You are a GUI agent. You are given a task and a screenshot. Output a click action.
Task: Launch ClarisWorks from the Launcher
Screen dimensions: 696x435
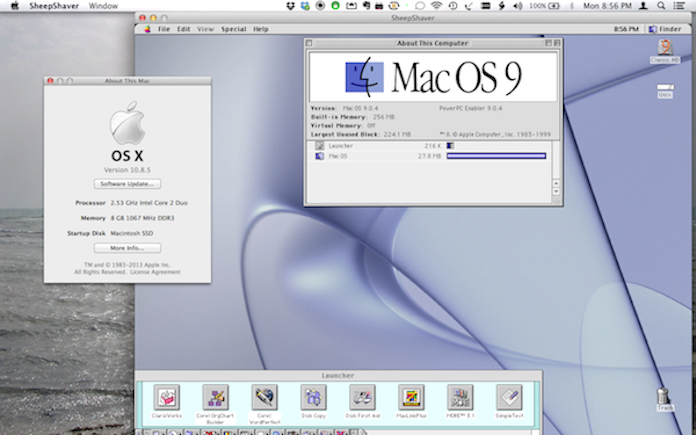(167, 397)
